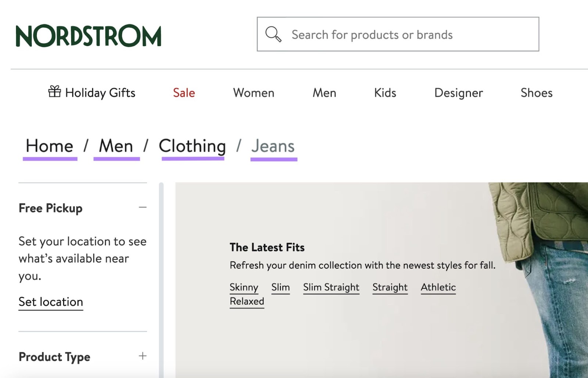Viewport: 588px width, 378px height.
Task: Open Clothing from the breadcrumb
Action: tap(192, 146)
